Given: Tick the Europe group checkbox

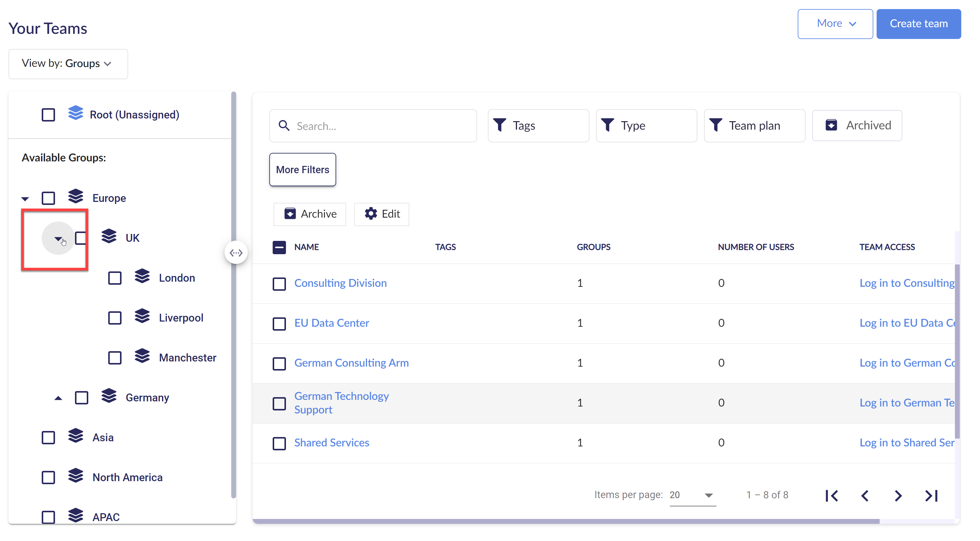Looking at the screenshot, I should [48, 198].
